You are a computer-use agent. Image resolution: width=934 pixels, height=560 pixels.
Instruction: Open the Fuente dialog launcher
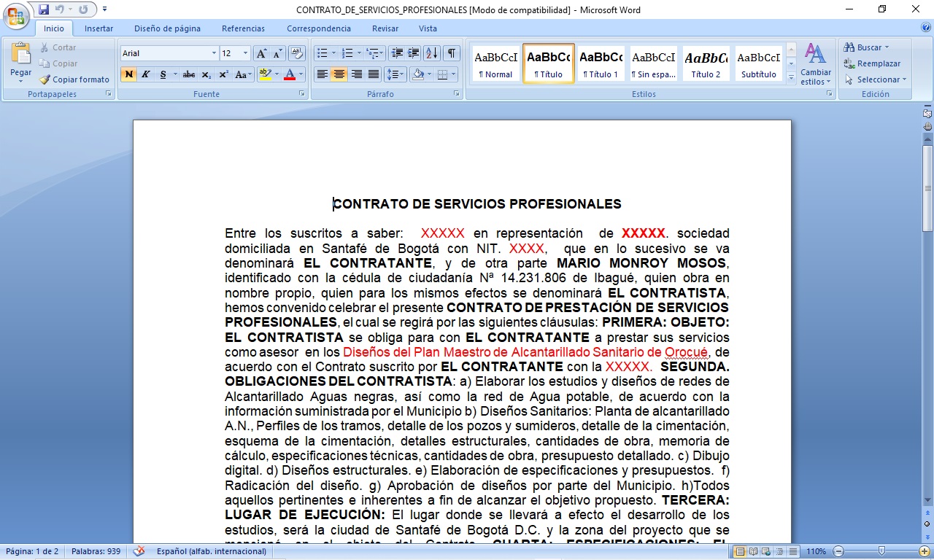click(x=302, y=94)
